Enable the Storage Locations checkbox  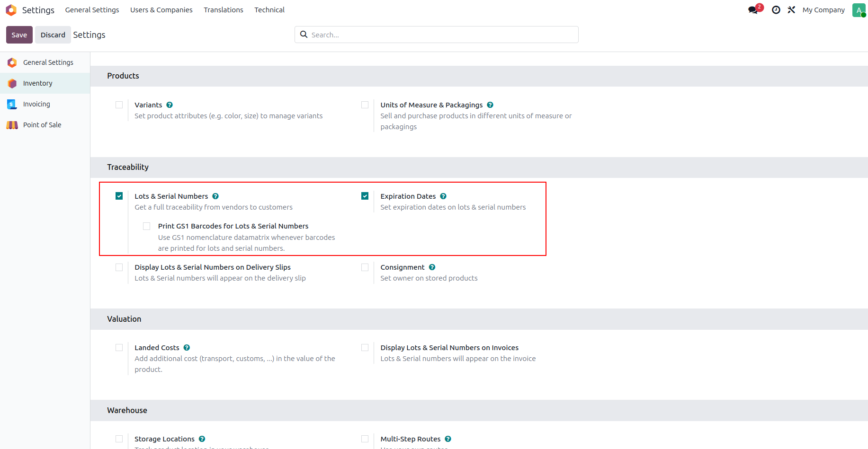click(x=119, y=439)
